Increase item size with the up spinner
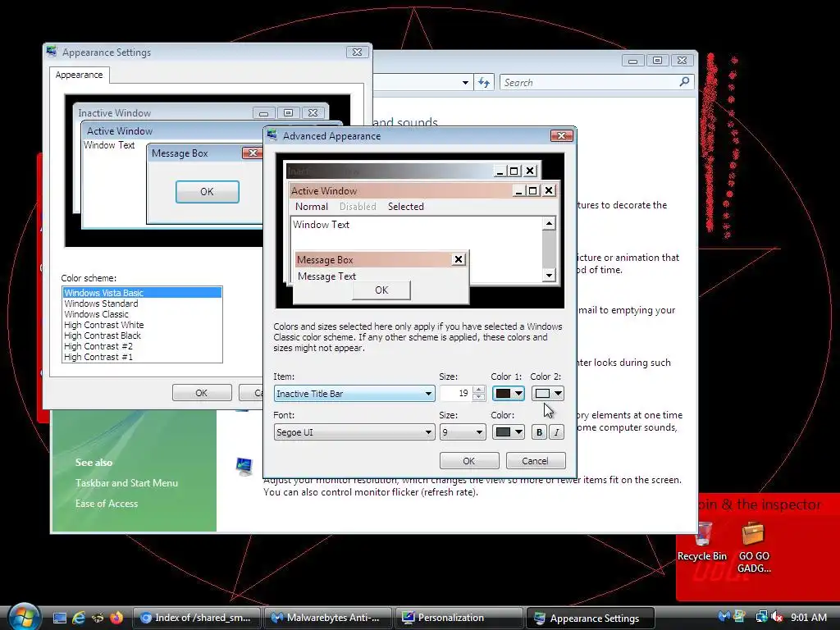 pyautogui.click(x=478, y=390)
